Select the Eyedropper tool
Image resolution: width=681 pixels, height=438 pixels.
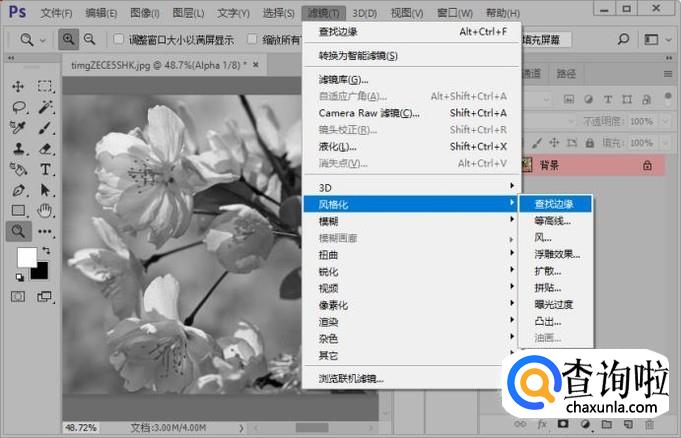point(18,128)
